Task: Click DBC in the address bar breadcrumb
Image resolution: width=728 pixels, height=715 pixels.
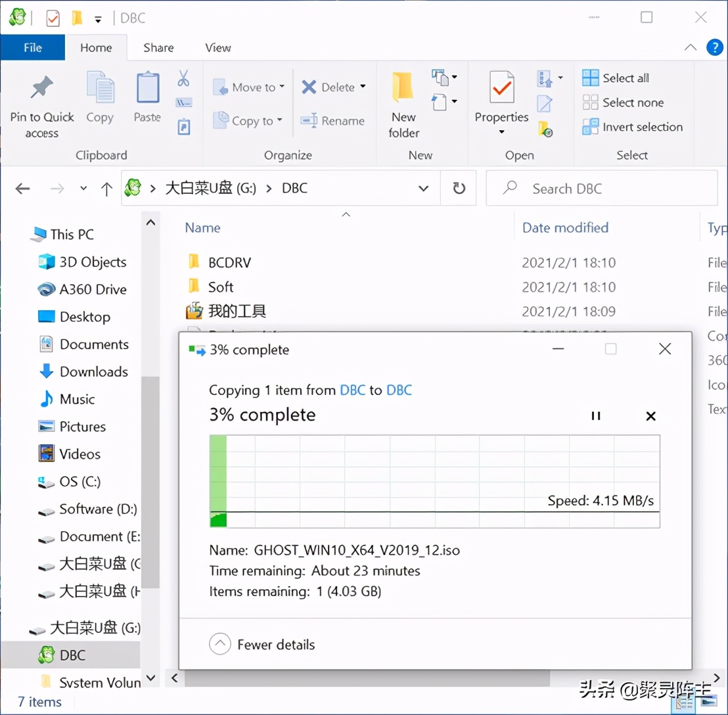Action: point(294,188)
